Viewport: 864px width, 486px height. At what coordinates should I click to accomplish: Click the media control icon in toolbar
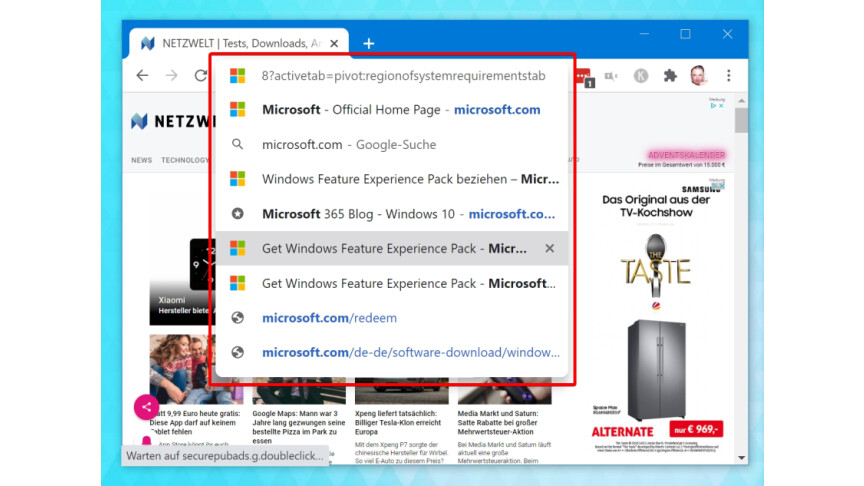tap(611, 76)
